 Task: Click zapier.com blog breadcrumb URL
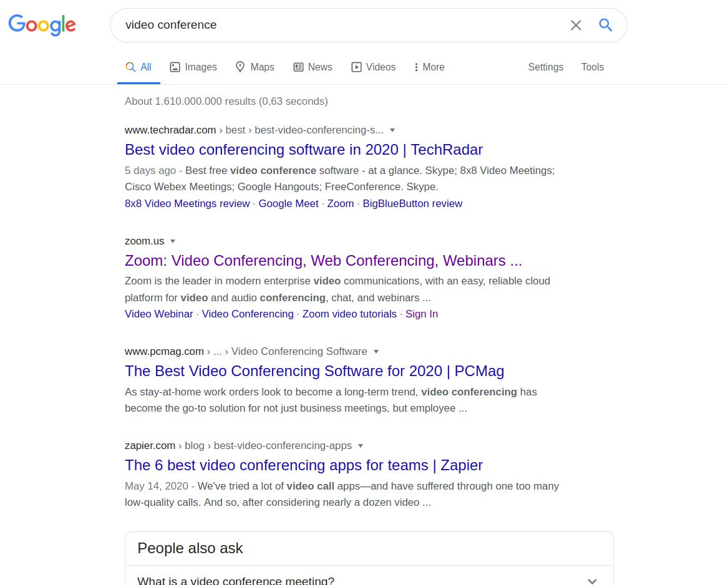point(238,446)
